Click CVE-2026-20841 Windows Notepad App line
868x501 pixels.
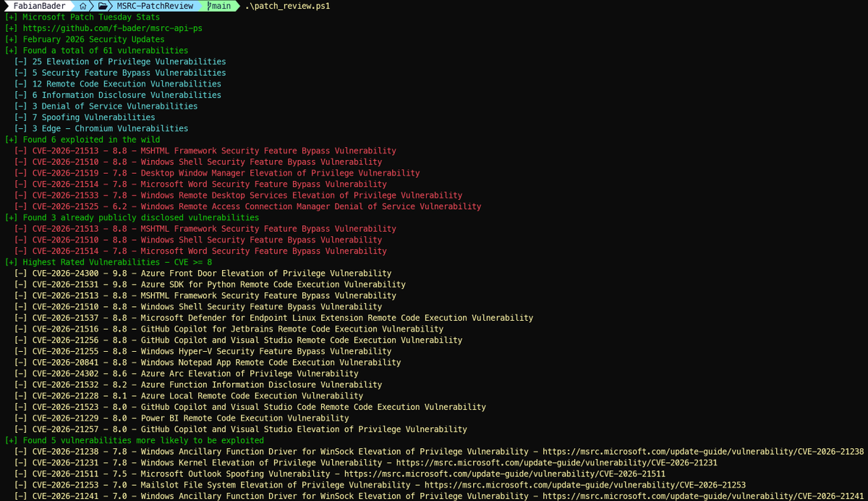[x=208, y=362]
